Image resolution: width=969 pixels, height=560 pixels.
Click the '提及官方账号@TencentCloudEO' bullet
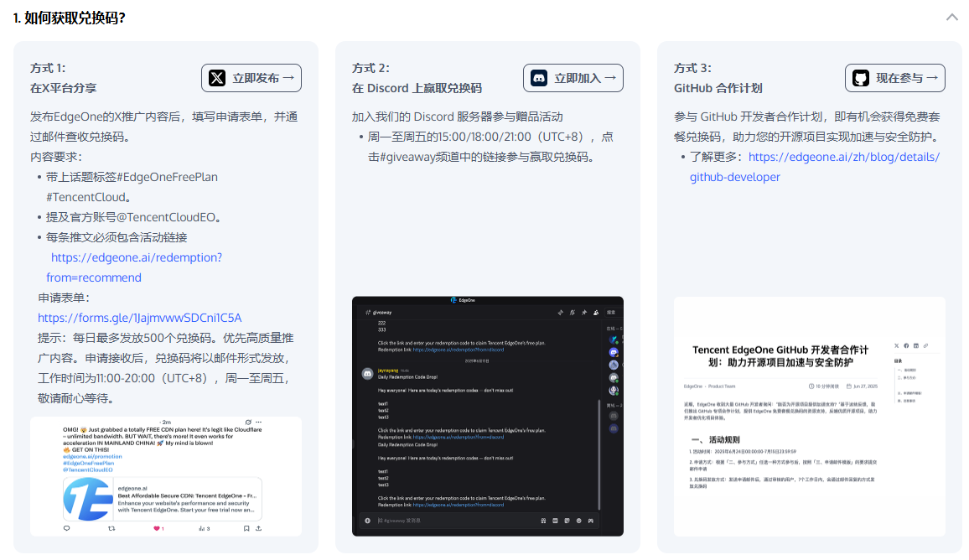[133, 218]
